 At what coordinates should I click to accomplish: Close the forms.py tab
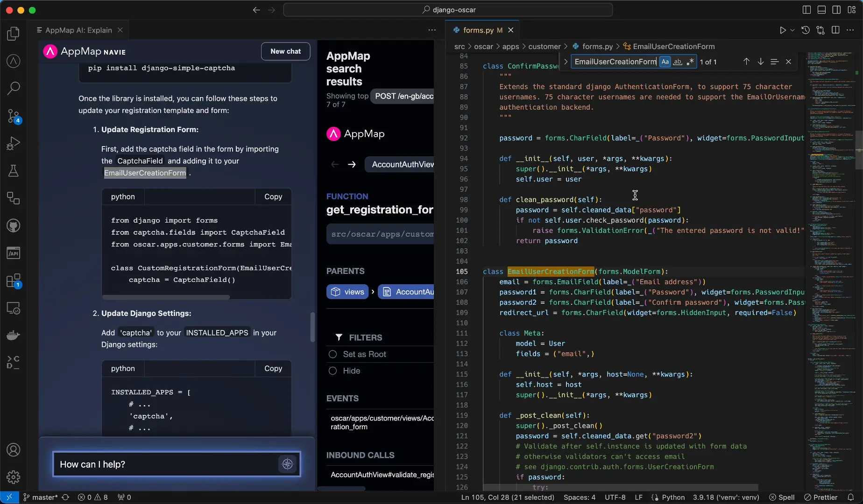click(x=511, y=30)
